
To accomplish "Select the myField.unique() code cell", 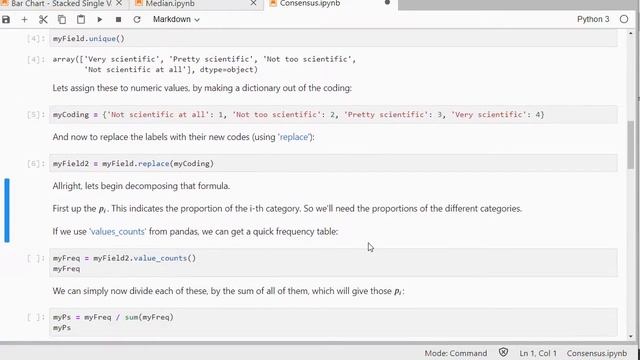I will click(x=333, y=39).
